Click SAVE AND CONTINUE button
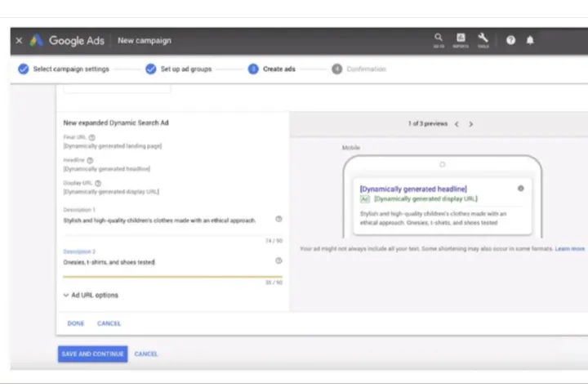 coord(92,354)
